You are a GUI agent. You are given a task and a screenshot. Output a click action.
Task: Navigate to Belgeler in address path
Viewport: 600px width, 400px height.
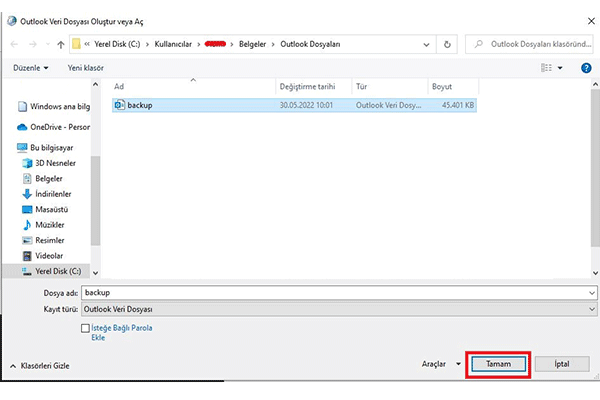point(252,44)
